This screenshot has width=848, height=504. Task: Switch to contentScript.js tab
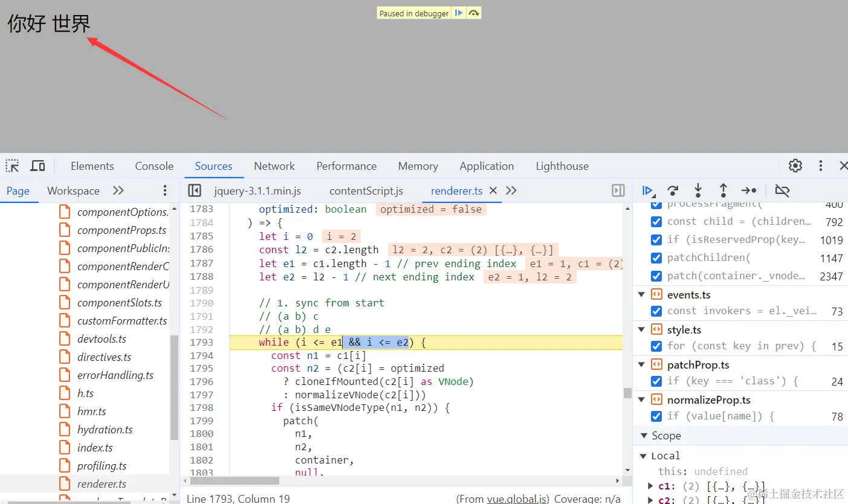(366, 190)
